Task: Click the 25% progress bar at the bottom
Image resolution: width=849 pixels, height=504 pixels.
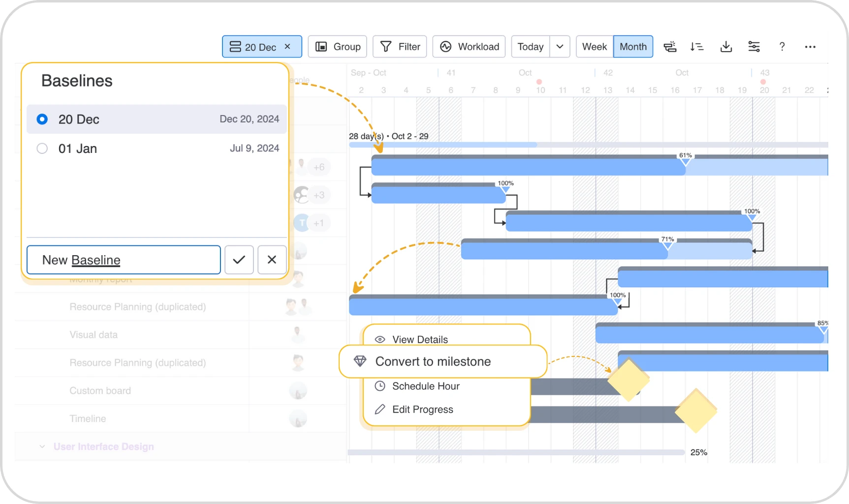Action: 517,451
